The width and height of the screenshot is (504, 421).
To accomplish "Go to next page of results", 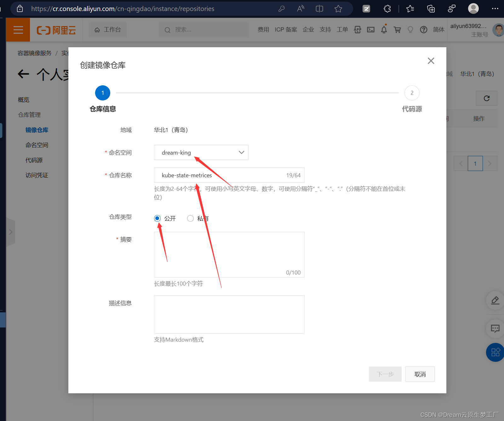I will coord(490,163).
